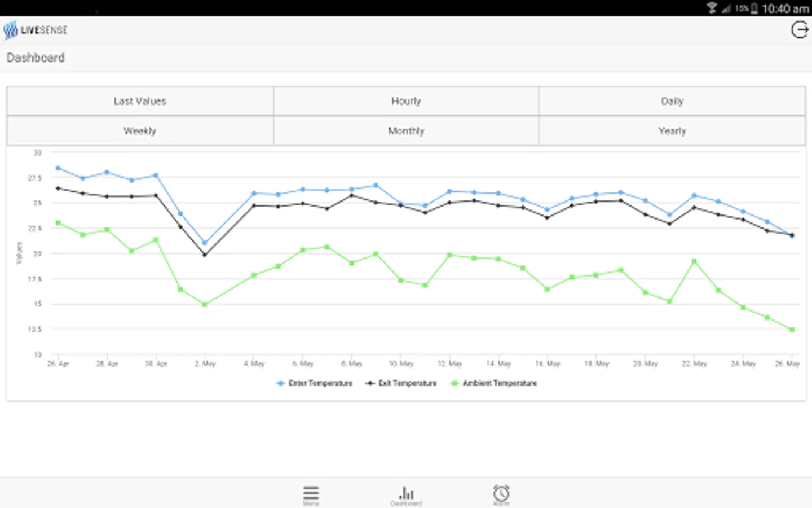
Task: Select the Ambient Temperature point at 2. May
Action: pyautogui.click(x=205, y=304)
